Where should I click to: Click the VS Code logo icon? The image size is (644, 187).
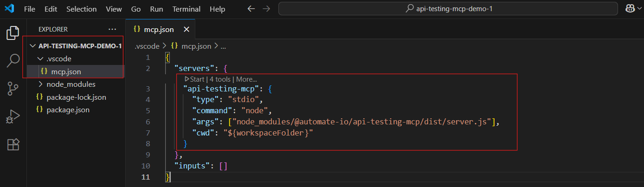pos(9,9)
